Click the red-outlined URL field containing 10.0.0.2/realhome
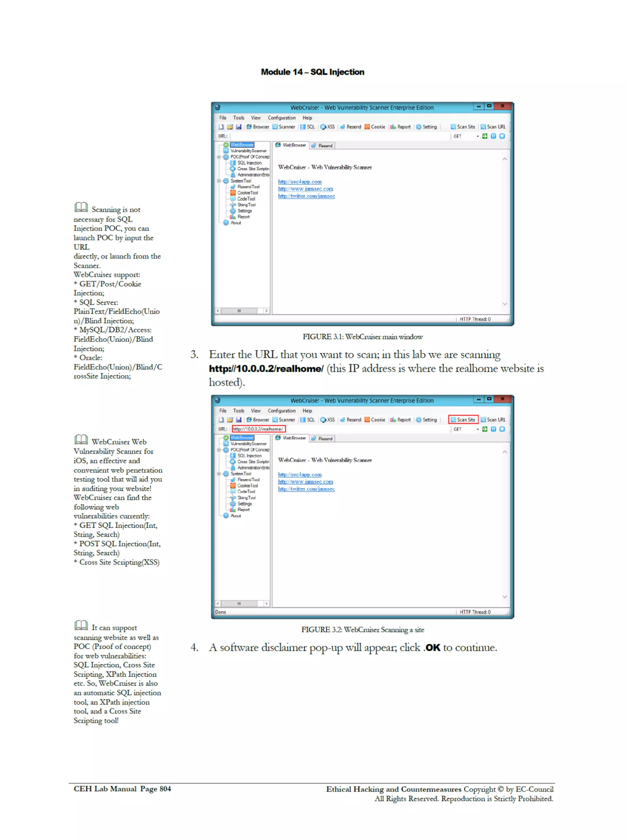Image resolution: width=627 pixels, height=840 pixels. 258,429
